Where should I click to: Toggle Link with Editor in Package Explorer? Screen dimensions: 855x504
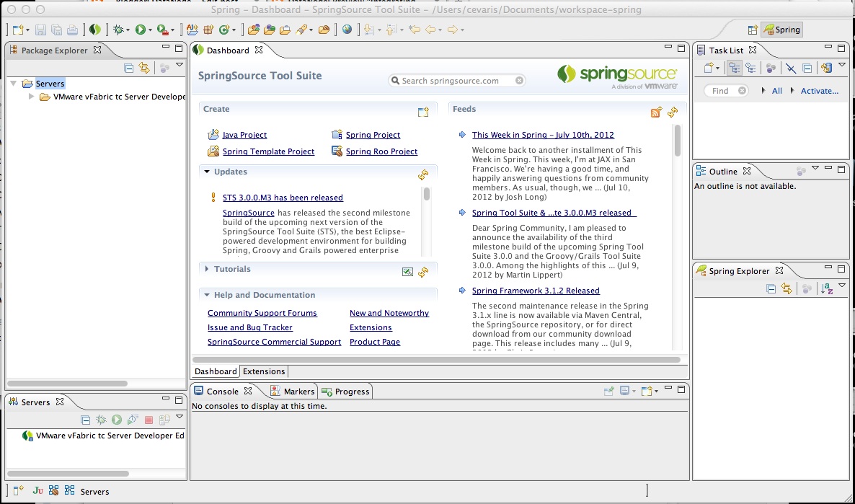[144, 68]
